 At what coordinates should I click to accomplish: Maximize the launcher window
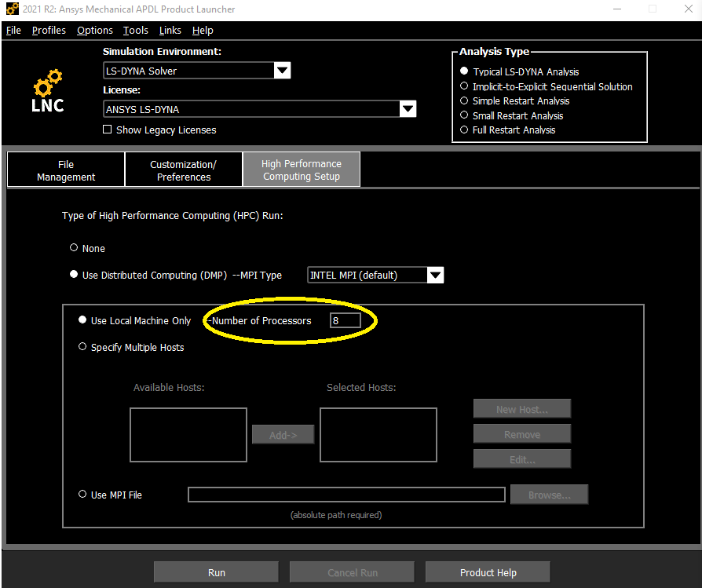653,9
